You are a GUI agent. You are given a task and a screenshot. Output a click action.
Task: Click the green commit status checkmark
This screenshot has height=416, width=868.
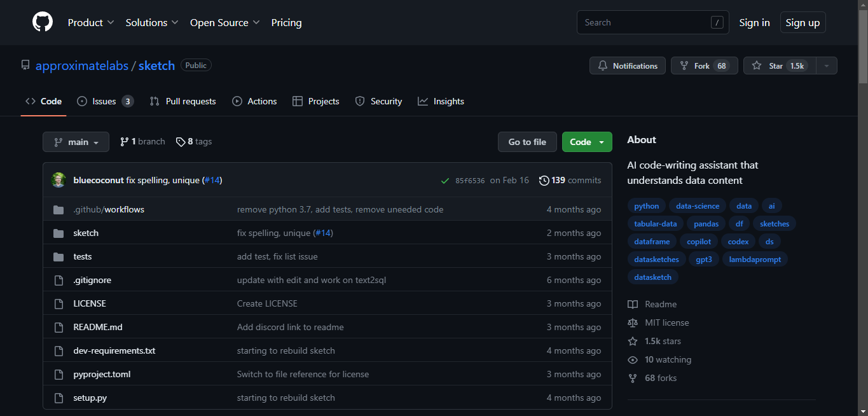click(x=445, y=181)
